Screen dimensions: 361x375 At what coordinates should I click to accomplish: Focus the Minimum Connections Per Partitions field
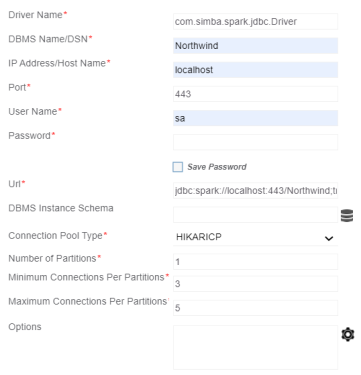(255, 284)
